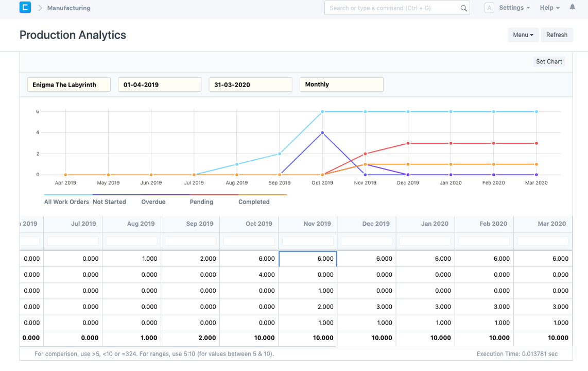Open the Settings dropdown
588x371 pixels.
514,8
